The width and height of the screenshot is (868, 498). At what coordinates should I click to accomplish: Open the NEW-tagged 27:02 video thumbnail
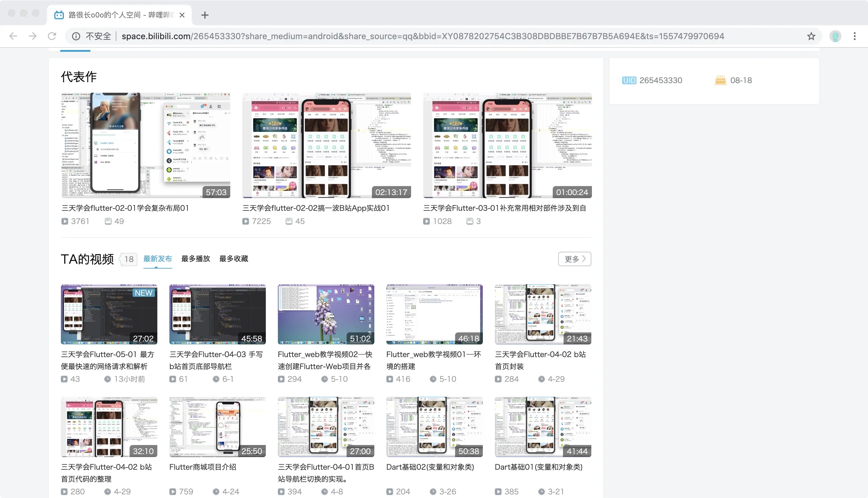(109, 314)
